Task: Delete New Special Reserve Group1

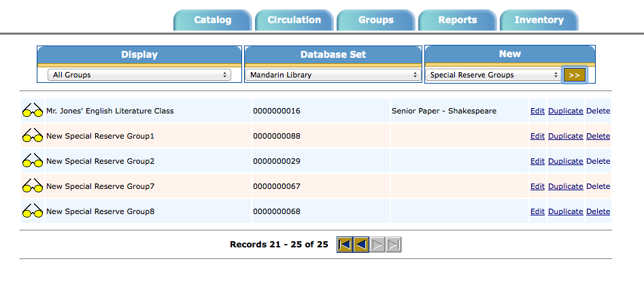Action: [x=598, y=136]
